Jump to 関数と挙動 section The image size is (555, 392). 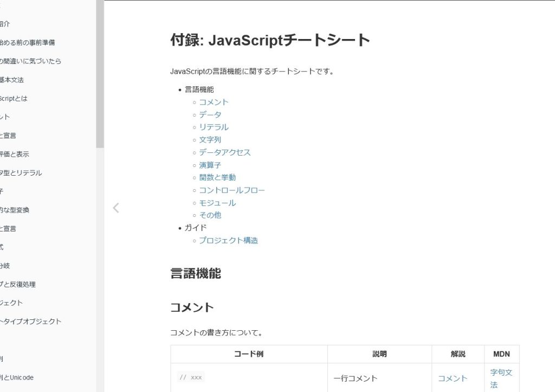click(217, 177)
